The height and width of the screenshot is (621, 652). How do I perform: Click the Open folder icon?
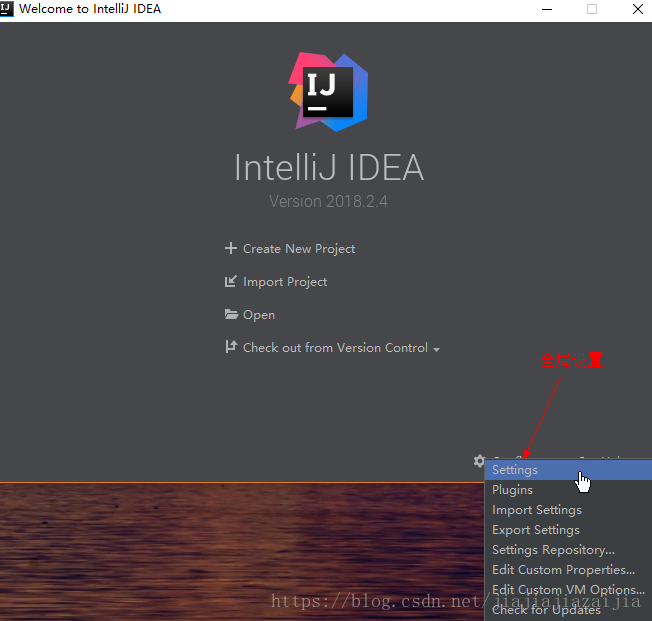point(231,314)
